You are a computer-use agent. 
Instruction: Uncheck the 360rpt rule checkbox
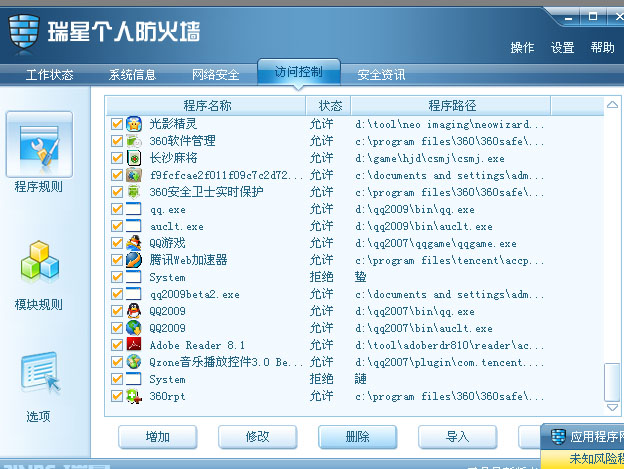tap(117, 396)
